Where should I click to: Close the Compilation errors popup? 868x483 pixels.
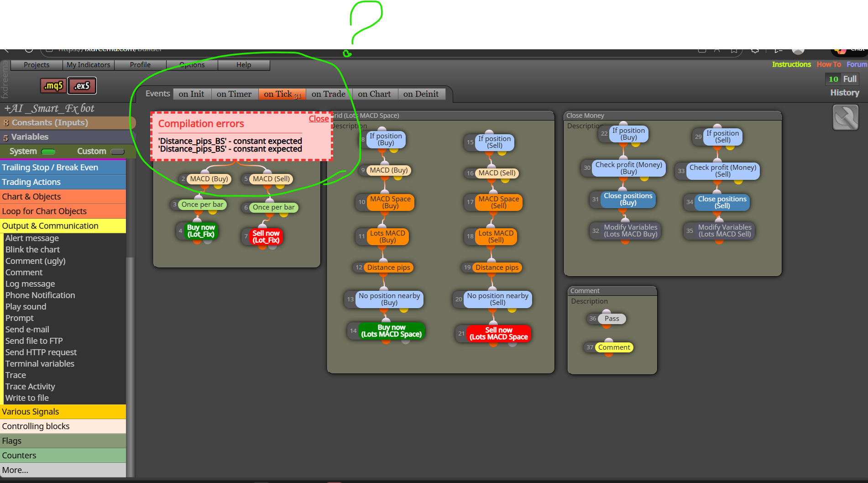[319, 119]
